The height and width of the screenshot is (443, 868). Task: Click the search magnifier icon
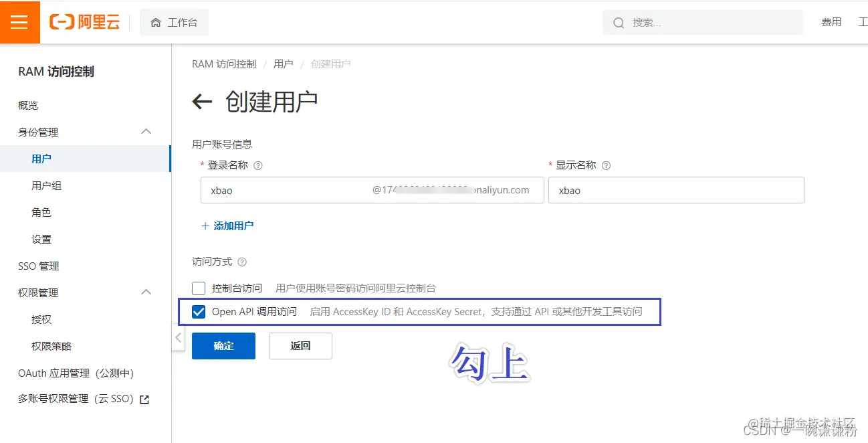(619, 23)
